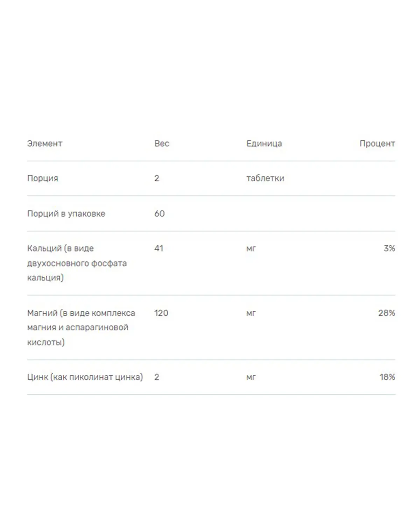Viewport: 420px width, 525px height.
Task: Click the мг unit in Кальций row
Action: click(251, 249)
